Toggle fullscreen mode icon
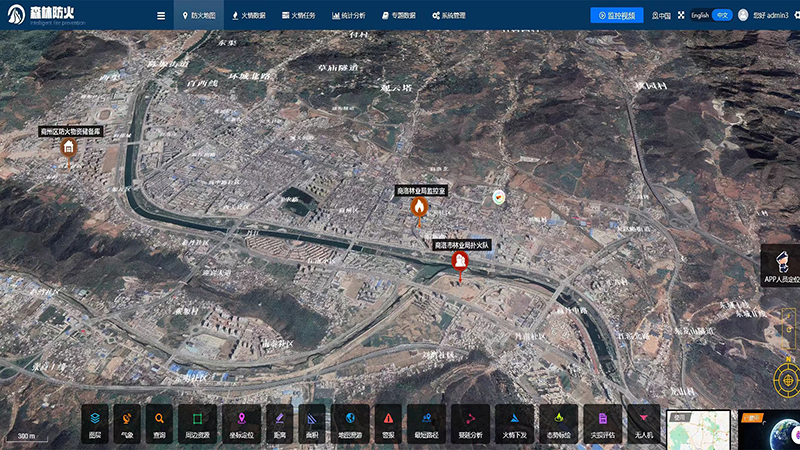 681,15
